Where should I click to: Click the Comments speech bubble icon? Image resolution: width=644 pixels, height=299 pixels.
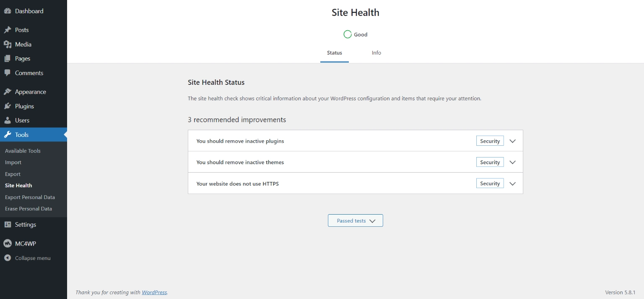tap(8, 73)
